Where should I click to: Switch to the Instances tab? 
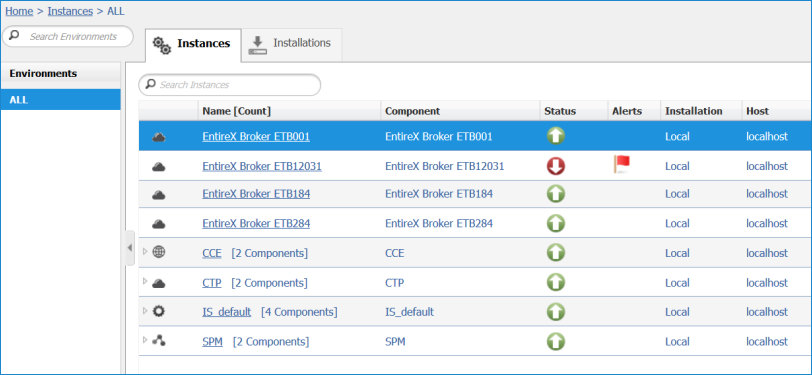193,45
